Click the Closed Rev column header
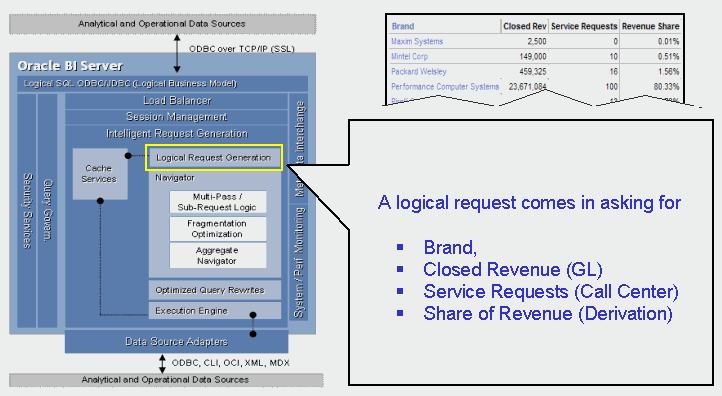 click(x=524, y=26)
